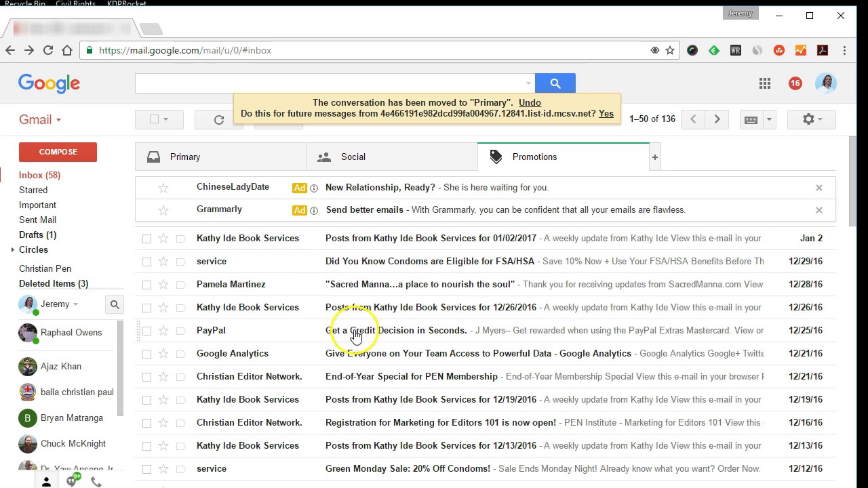
Task: Search chat contacts magnifier icon
Action: click(x=115, y=305)
